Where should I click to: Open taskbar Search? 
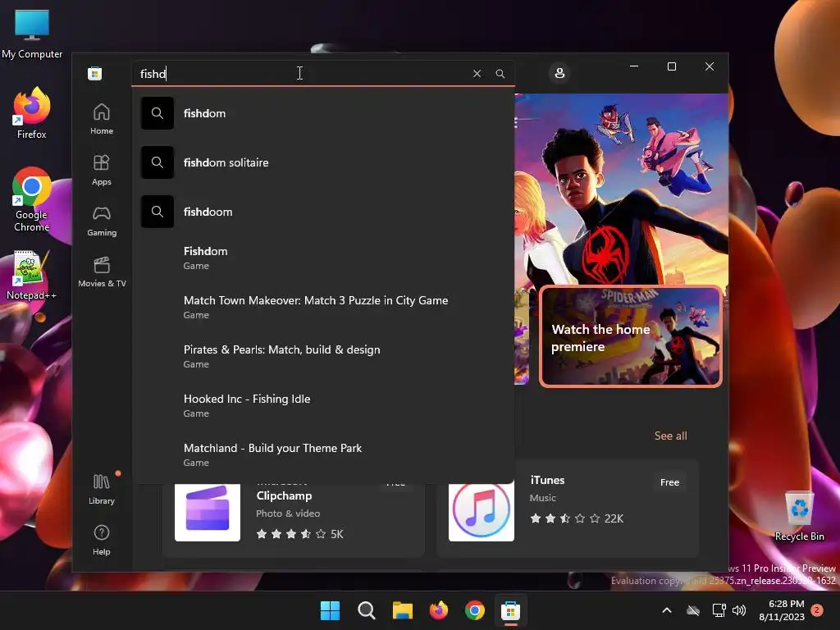click(367, 610)
